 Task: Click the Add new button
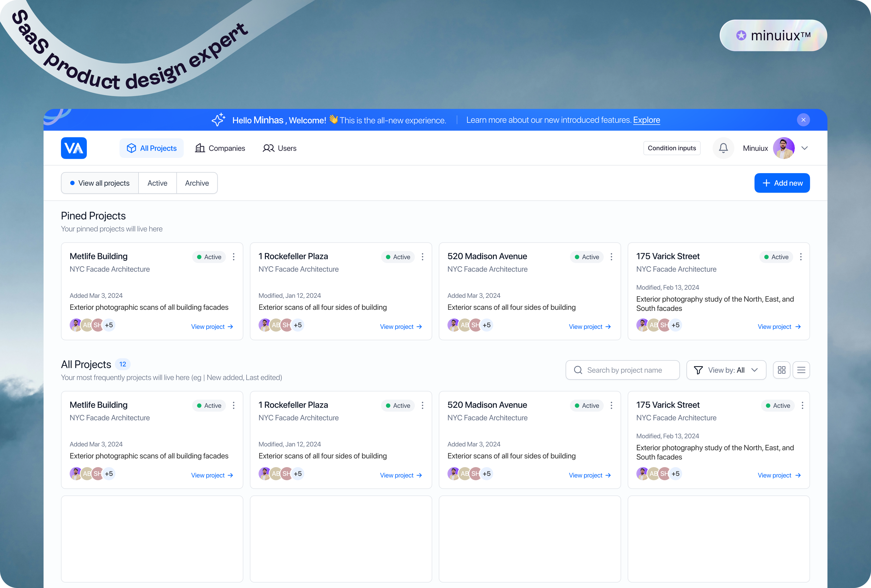coord(782,183)
